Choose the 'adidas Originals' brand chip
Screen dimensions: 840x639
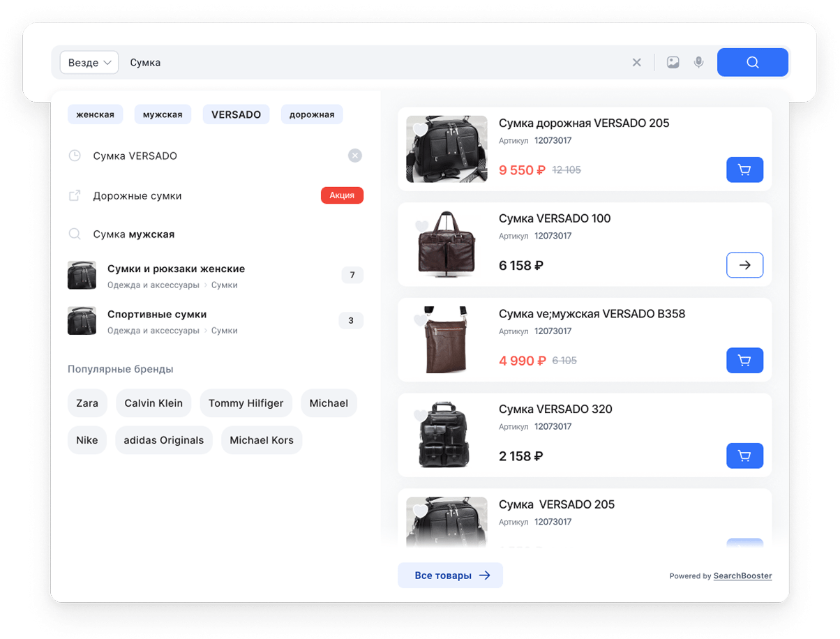tap(164, 440)
